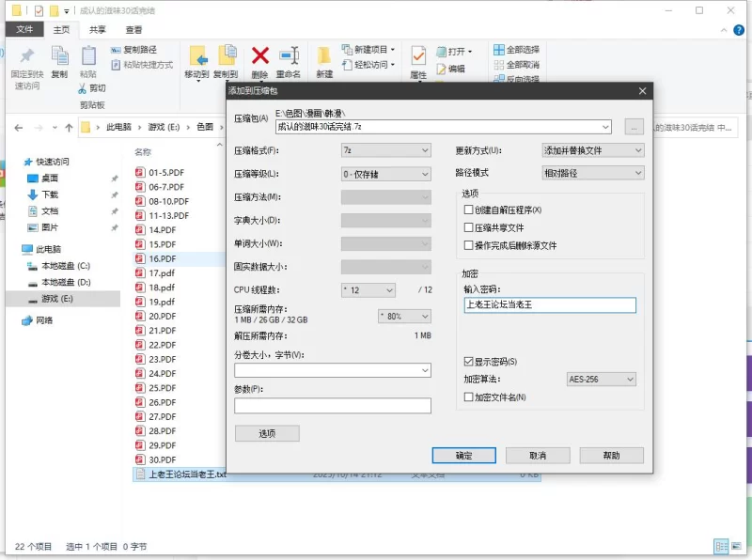Click the 取消 button
This screenshot has width=752, height=560.
pos(537,455)
